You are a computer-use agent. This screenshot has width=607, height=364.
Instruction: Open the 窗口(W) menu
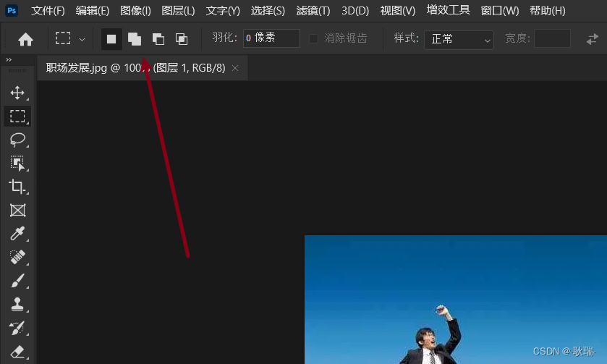click(x=500, y=10)
